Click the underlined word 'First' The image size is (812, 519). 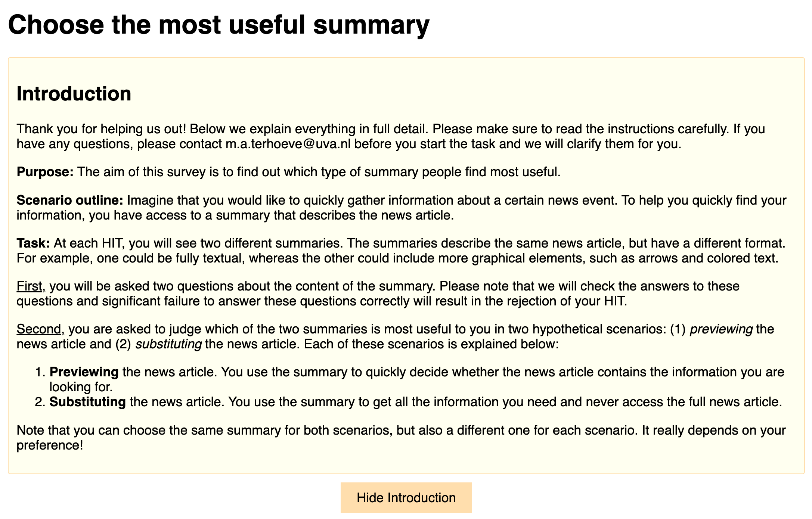[x=30, y=286]
